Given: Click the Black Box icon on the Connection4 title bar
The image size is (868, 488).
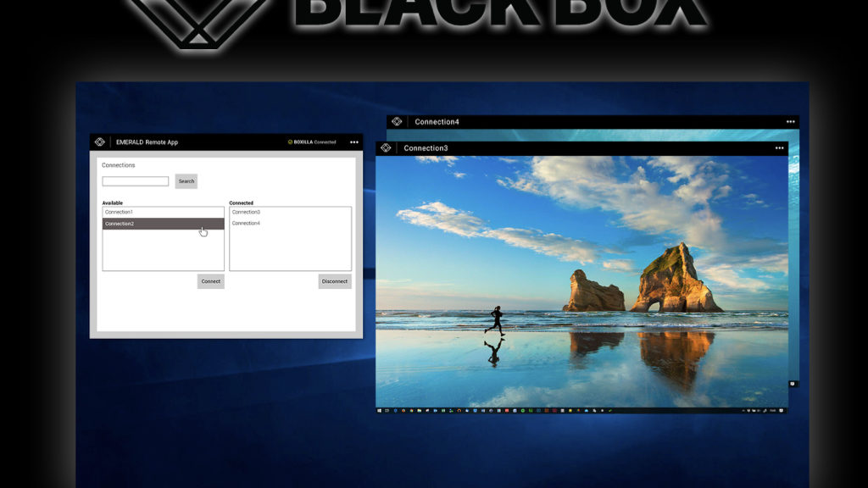Looking at the screenshot, I should coord(396,121).
